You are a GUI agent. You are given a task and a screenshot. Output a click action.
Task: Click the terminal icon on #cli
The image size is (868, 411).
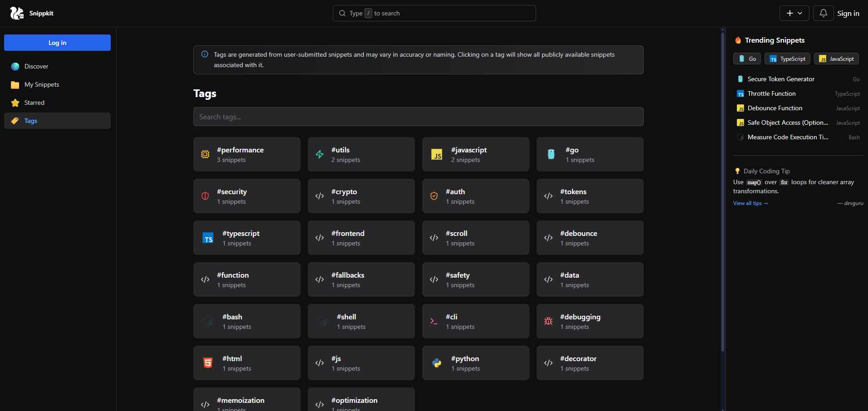click(434, 321)
